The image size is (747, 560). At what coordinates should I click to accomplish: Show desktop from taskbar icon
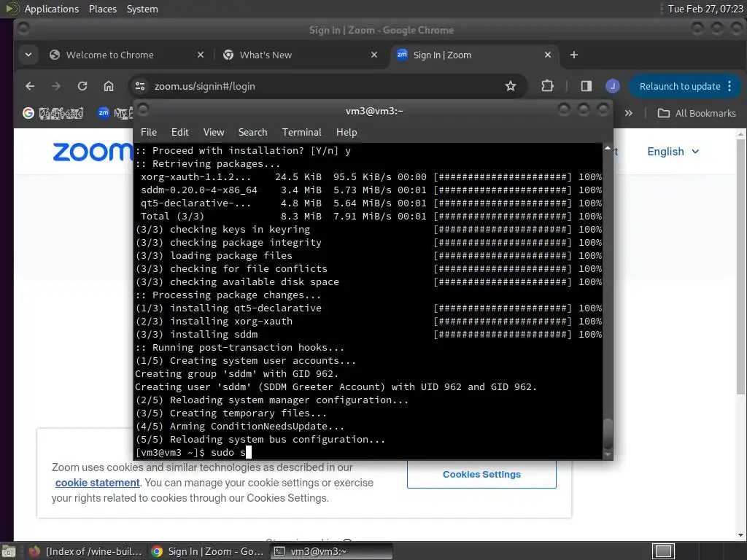click(9, 551)
